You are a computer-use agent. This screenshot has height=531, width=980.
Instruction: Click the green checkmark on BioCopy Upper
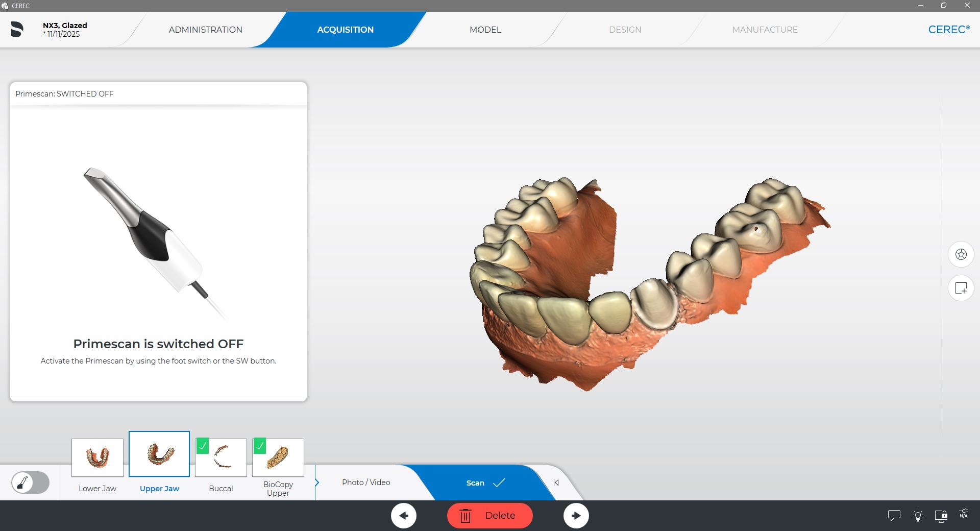click(x=260, y=446)
